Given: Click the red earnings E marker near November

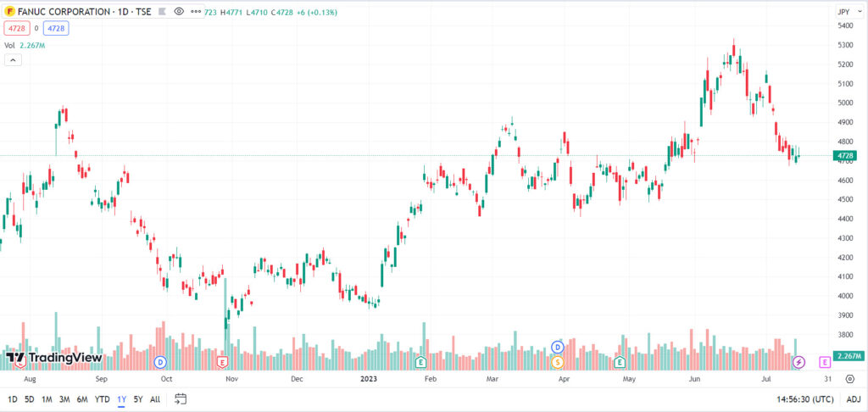Looking at the screenshot, I should 223,362.
